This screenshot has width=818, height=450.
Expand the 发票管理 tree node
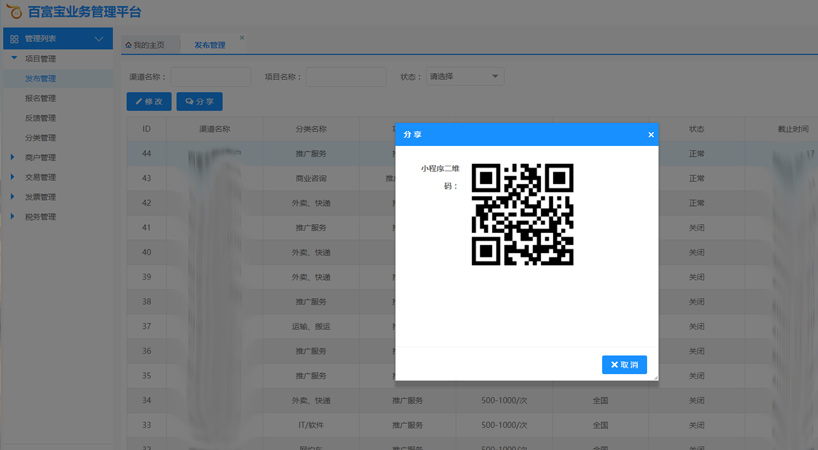coord(13,197)
